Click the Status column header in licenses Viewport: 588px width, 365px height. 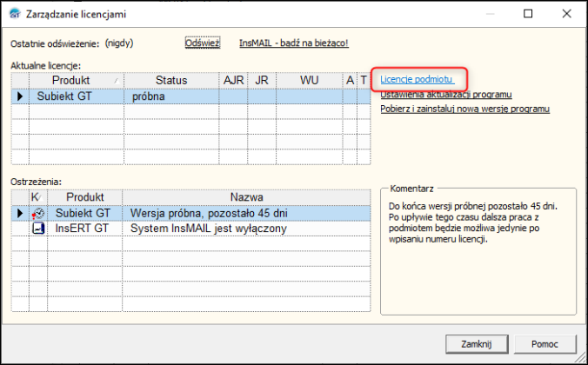click(171, 80)
